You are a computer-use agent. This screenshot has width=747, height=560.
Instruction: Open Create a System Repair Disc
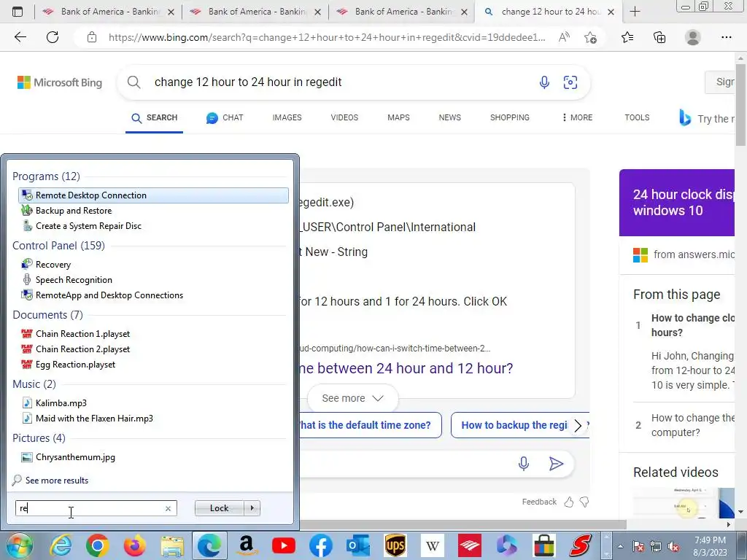pos(88,226)
